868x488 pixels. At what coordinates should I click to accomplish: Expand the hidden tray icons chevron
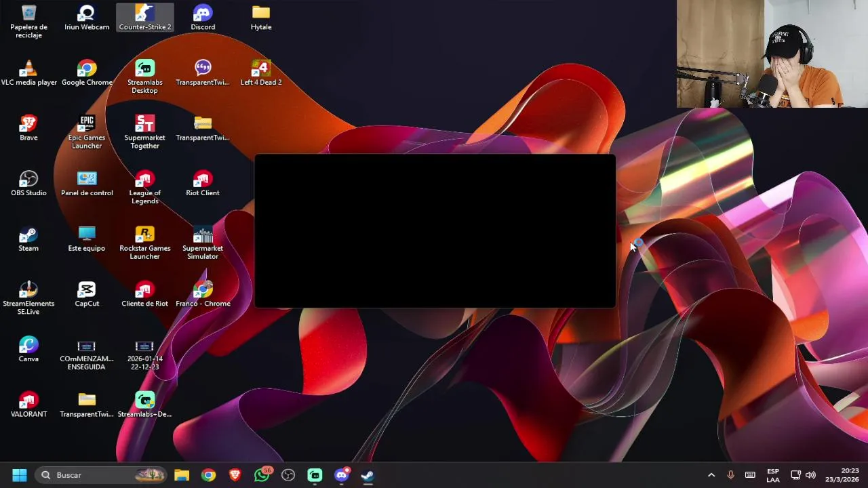(x=711, y=475)
